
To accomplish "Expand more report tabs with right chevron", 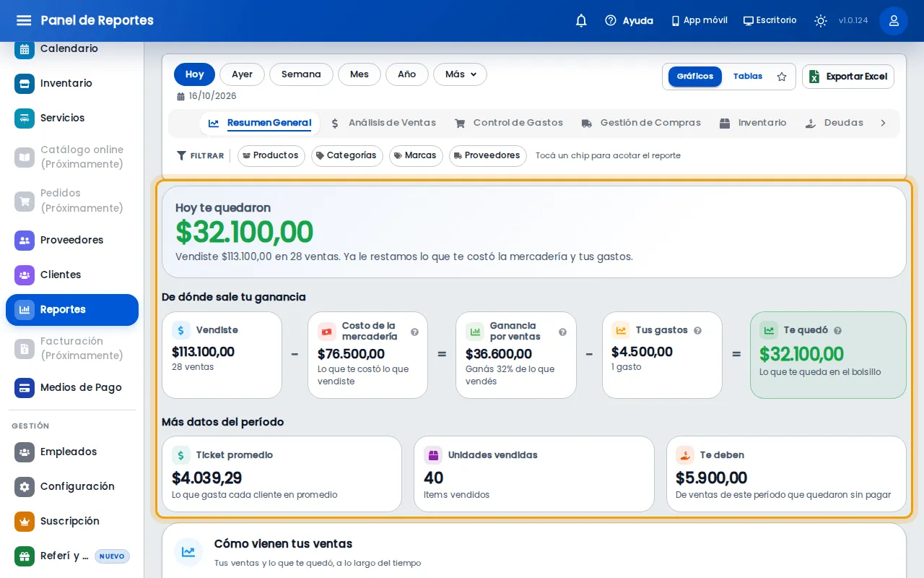I will tap(883, 124).
